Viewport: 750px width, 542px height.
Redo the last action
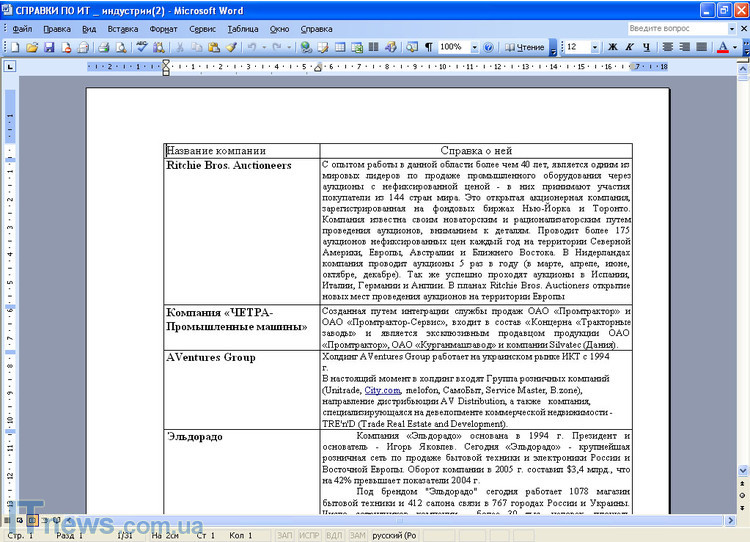(276, 47)
